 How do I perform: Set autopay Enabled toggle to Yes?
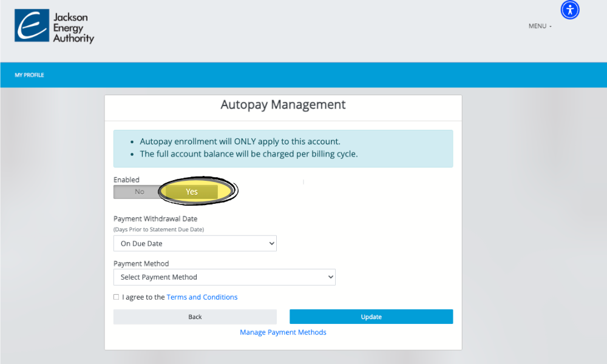point(192,192)
